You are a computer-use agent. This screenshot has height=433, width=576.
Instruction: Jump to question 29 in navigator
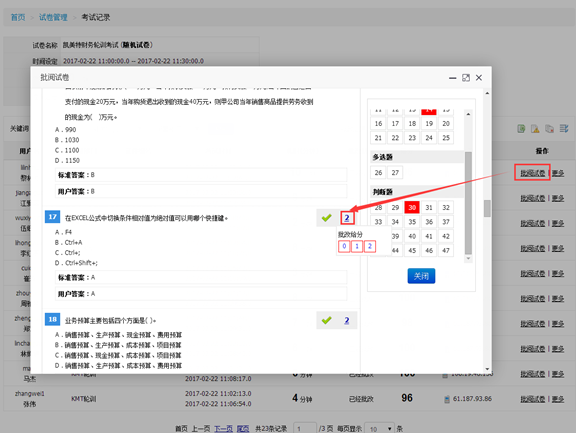tap(395, 208)
